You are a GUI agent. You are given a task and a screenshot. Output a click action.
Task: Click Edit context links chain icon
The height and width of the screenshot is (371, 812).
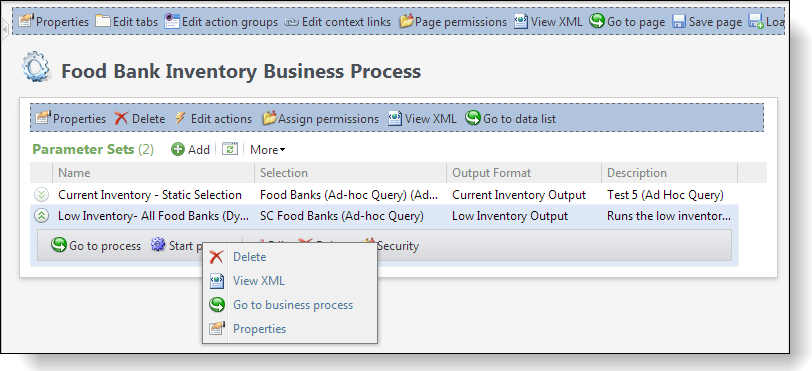click(292, 22)
